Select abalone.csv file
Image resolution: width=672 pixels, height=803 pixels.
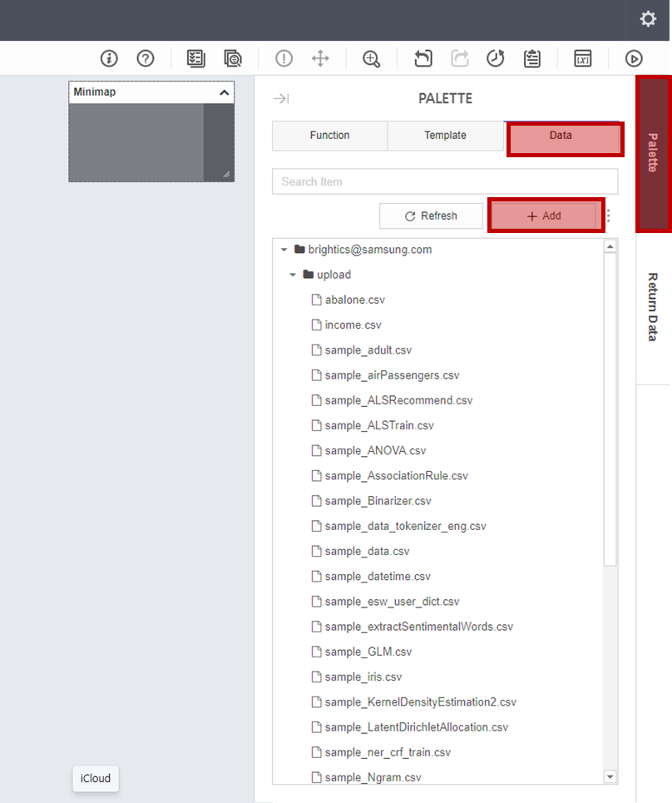click(x=354, y=300)
